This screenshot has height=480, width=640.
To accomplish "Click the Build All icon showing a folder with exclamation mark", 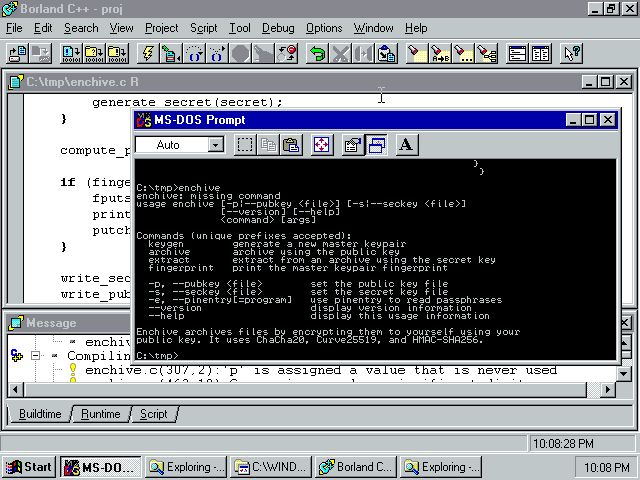I will (x=118, y=53).
